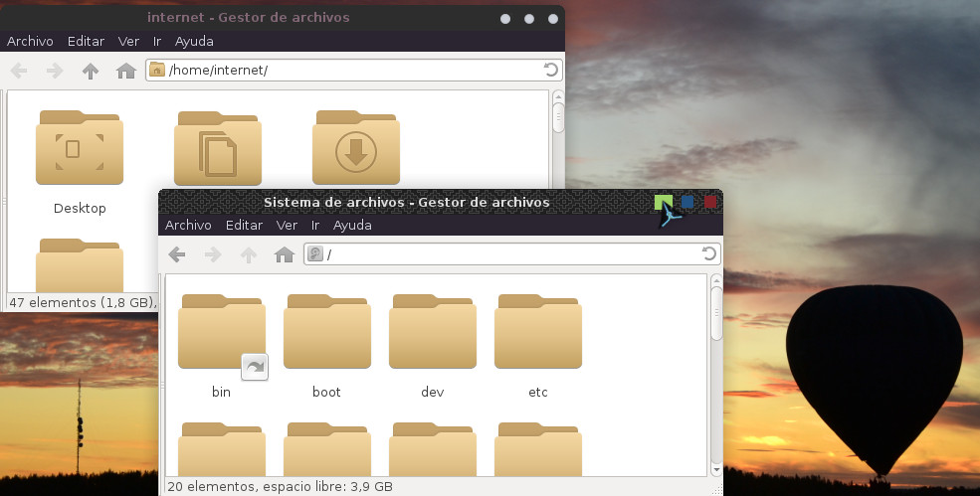Image resolution: width=980 pixels, height=496 pixels.
Task: Open Ir menu in Sistema de archivos
Action: point(315,225)
